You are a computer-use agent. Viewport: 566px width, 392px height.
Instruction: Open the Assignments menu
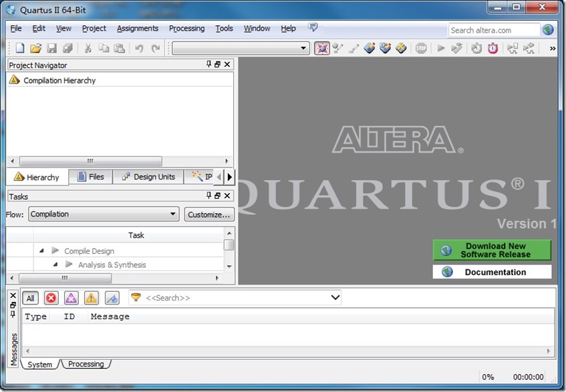138,28
